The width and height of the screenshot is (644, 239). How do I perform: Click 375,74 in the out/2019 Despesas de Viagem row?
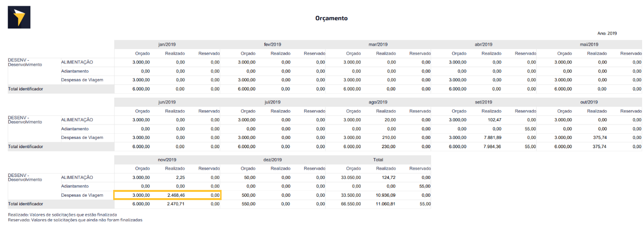pos(600,138)
